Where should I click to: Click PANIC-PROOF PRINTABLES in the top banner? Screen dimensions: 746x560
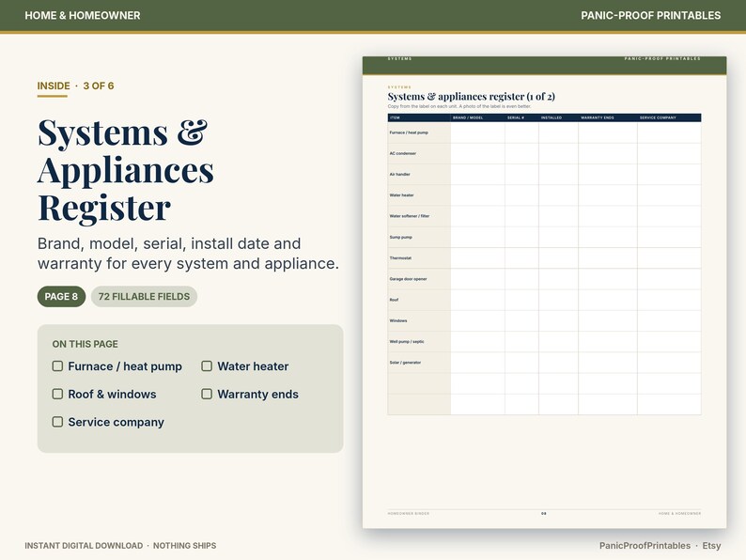(651, 15)
